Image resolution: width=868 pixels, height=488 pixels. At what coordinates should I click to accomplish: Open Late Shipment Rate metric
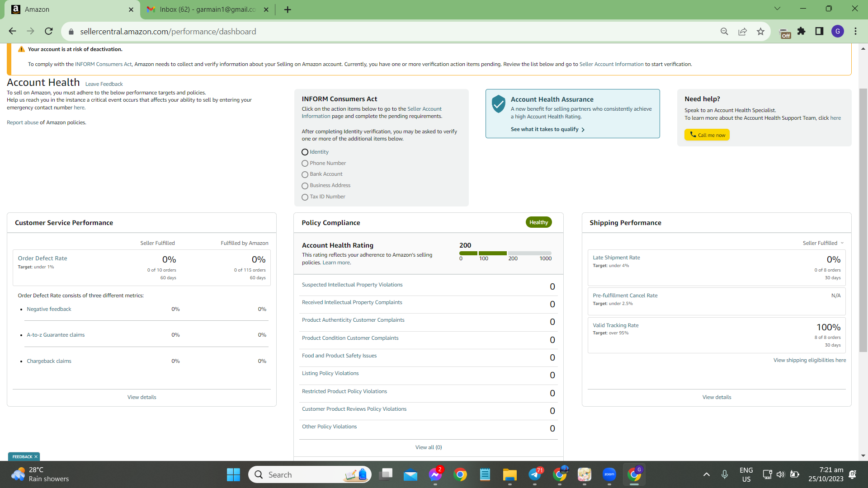click(x=617, y=258)
